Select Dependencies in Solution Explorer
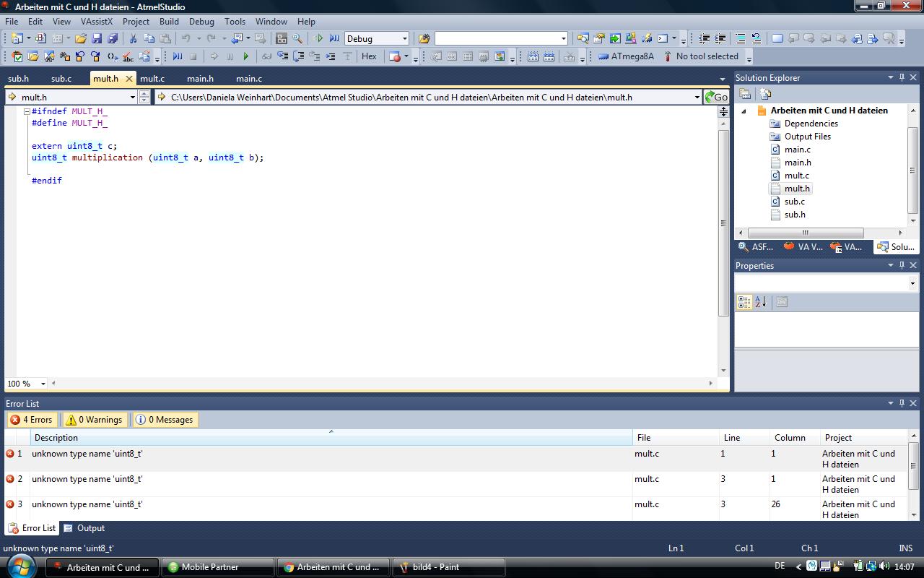 [811, 124]
